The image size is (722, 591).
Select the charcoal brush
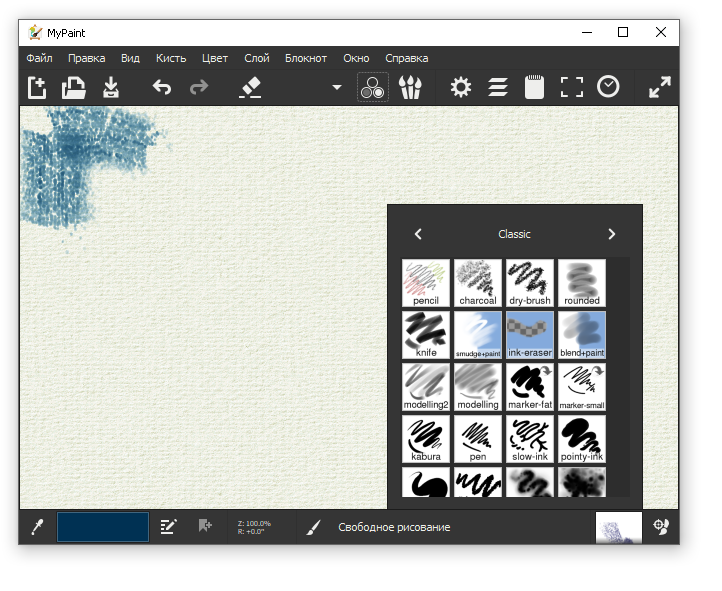(478, 283)
